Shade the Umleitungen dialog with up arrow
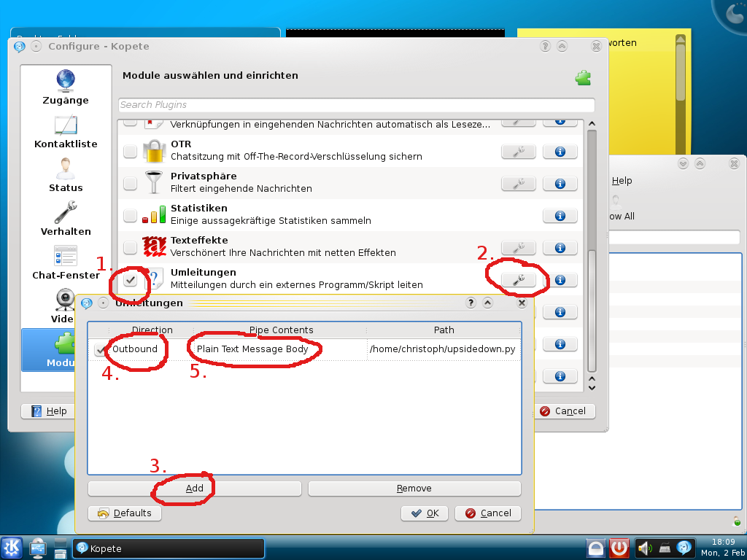This screenshot has width=747, height=560. (487, 303)
